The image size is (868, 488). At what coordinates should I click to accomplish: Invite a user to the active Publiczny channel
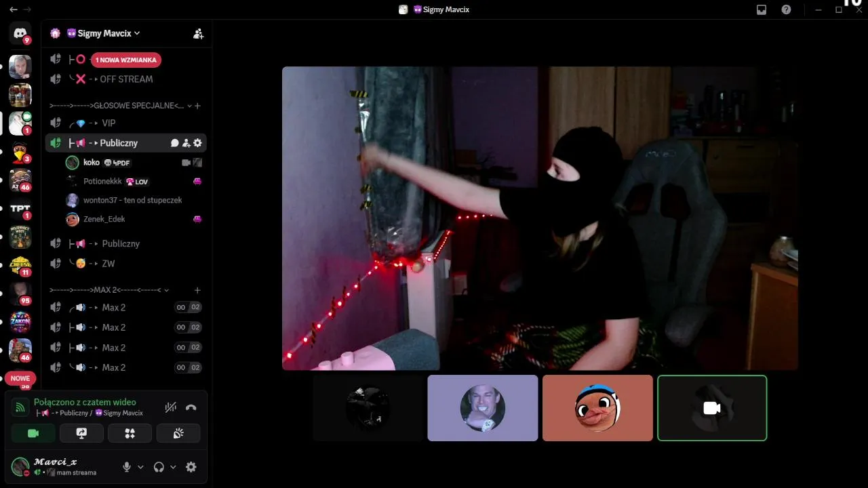pos(186,143)
